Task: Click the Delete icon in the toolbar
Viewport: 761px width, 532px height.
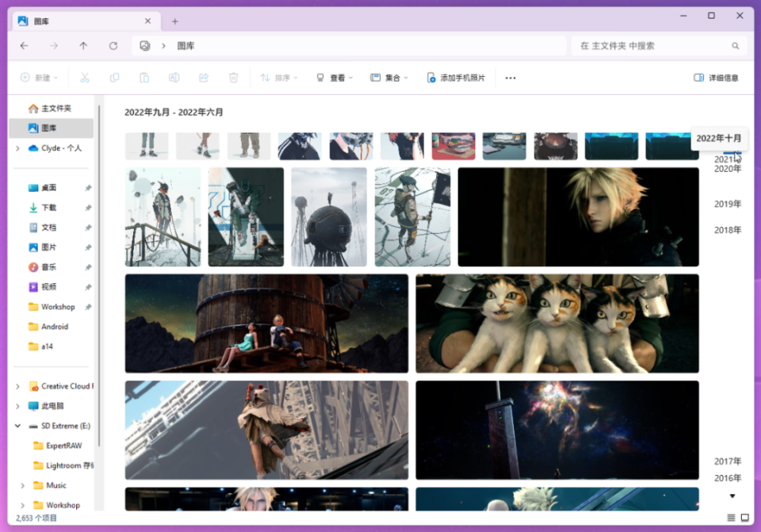Action: 232,77
